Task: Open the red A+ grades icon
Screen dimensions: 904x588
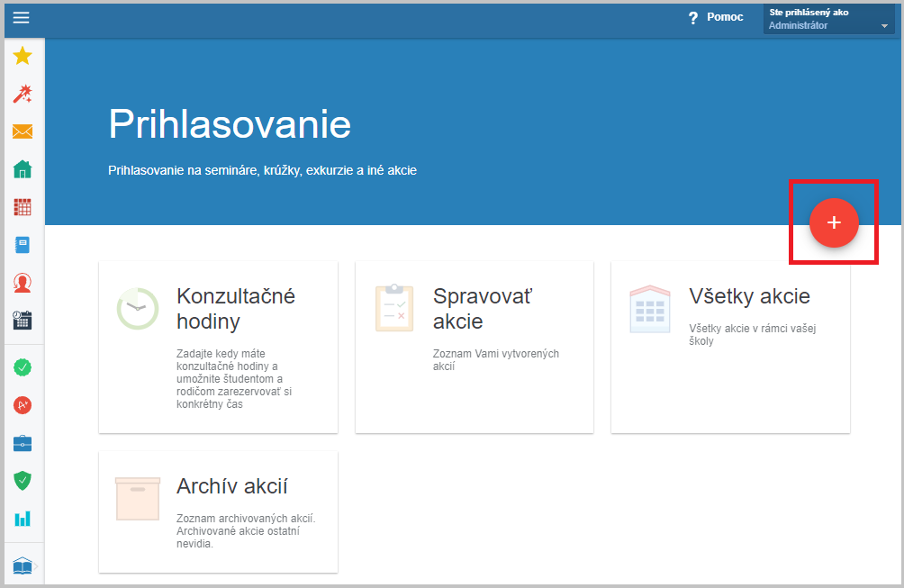Action: pyautogui.click(x=23, y=405)
